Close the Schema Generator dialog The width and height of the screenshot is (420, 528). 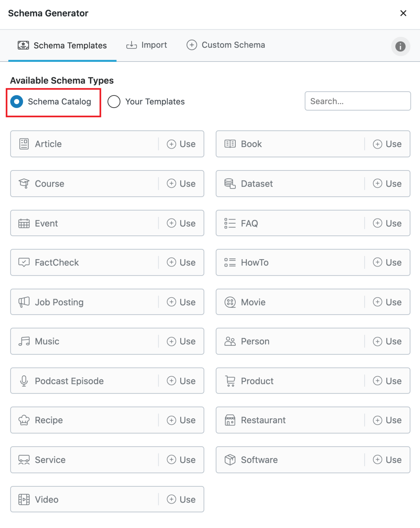point(403,13)
